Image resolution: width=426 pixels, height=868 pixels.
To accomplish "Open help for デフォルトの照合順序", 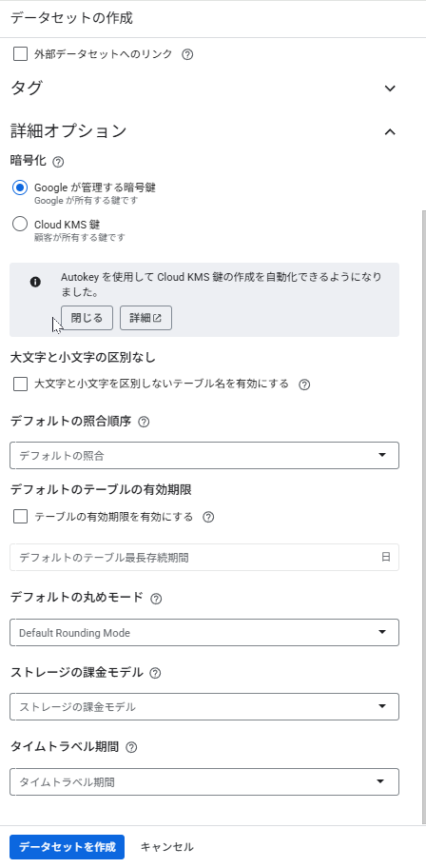I will (144, 422).
